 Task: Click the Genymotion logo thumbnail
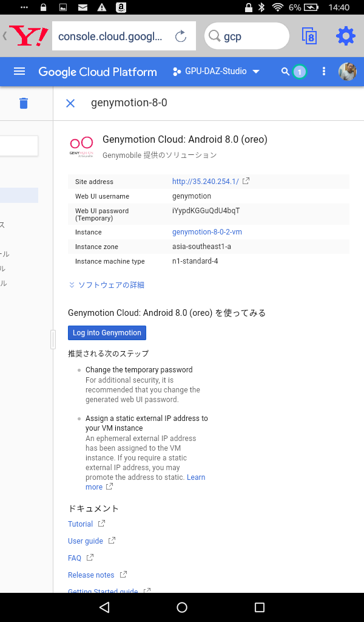(x=81, y=147)
